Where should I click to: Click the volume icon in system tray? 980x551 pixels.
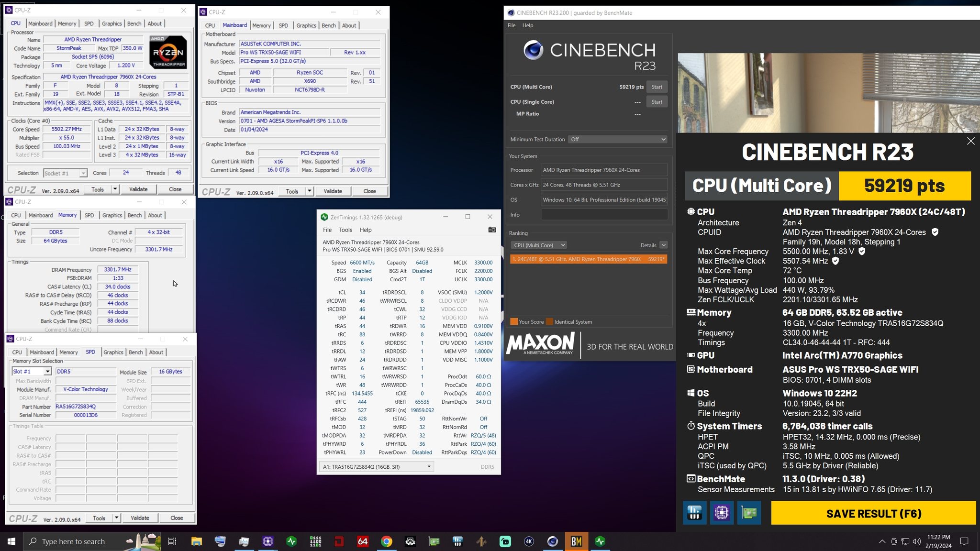[x=916, y=541]
